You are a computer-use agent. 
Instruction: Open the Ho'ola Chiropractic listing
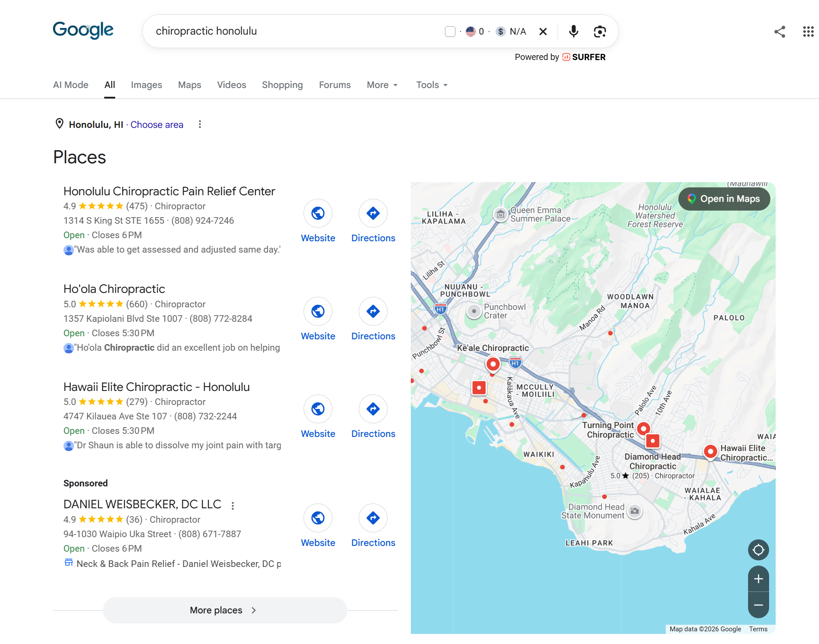pyautogui.click(x=114, y=289)
